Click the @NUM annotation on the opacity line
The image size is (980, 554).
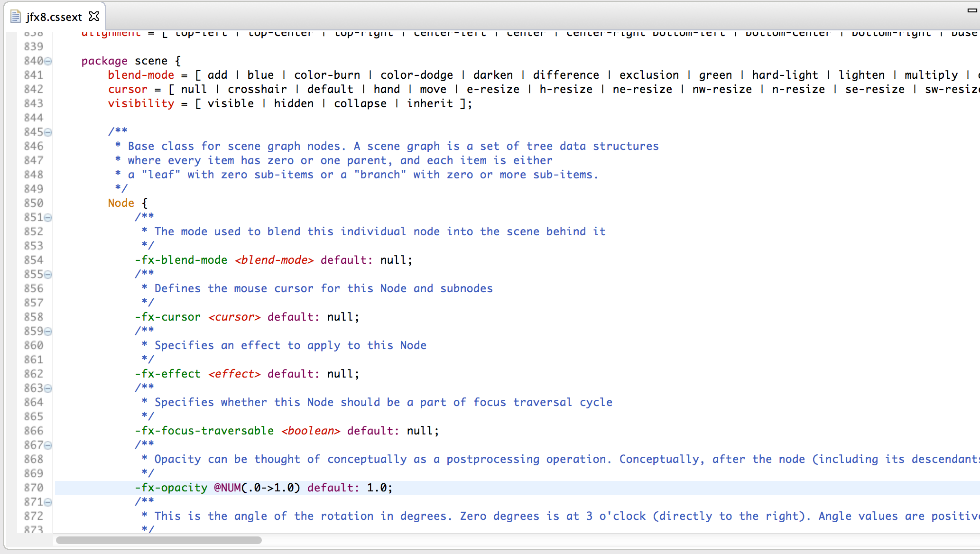(227, 488)
